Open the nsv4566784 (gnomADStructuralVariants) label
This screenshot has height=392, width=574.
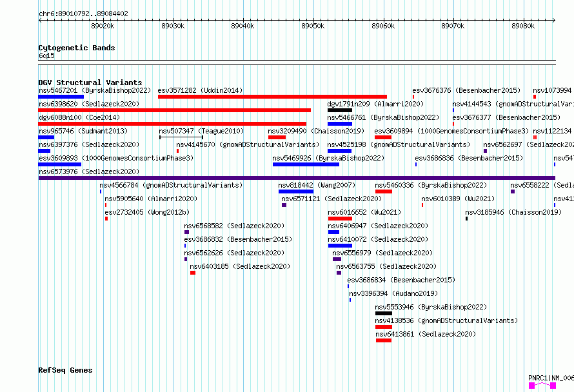tap(171, 185)
